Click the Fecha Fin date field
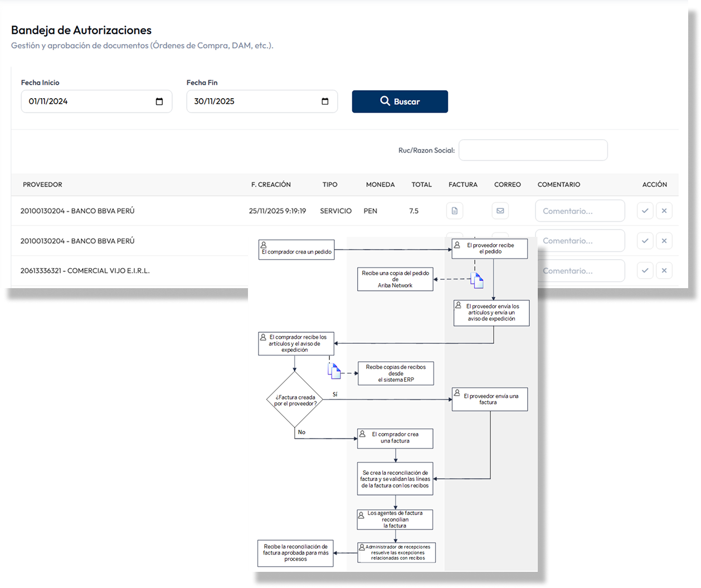 [255, 101]
